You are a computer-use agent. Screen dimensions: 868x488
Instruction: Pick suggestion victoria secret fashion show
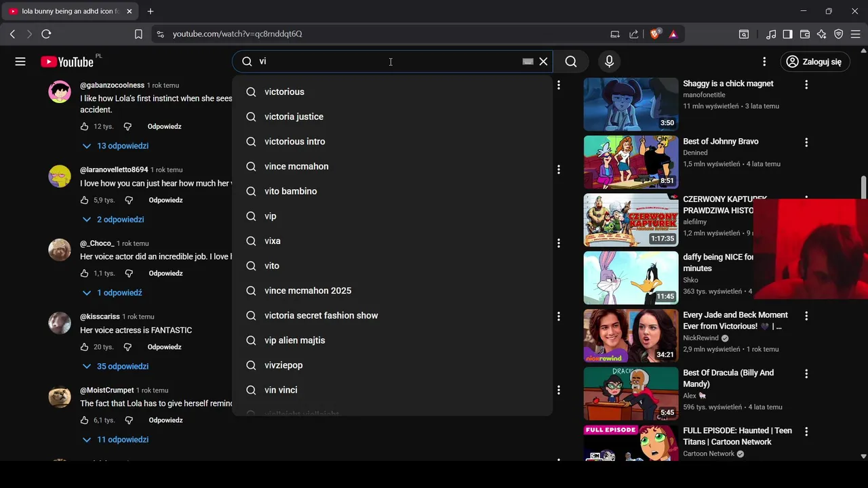pos(393,315)
